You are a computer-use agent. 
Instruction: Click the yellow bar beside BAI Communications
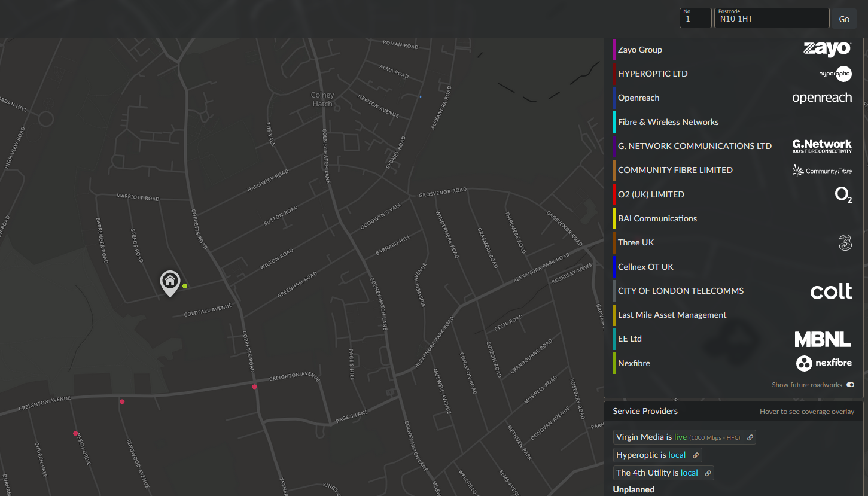point(614,218)
